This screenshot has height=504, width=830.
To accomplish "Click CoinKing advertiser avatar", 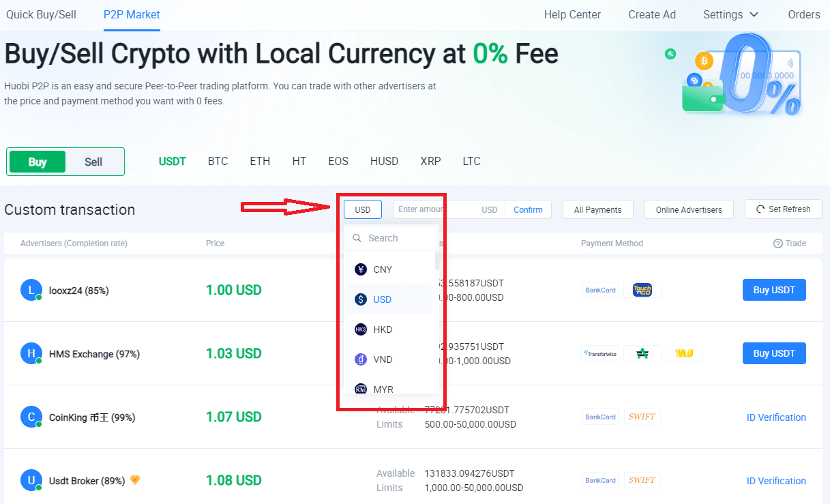I will click(x=31, y=417).
